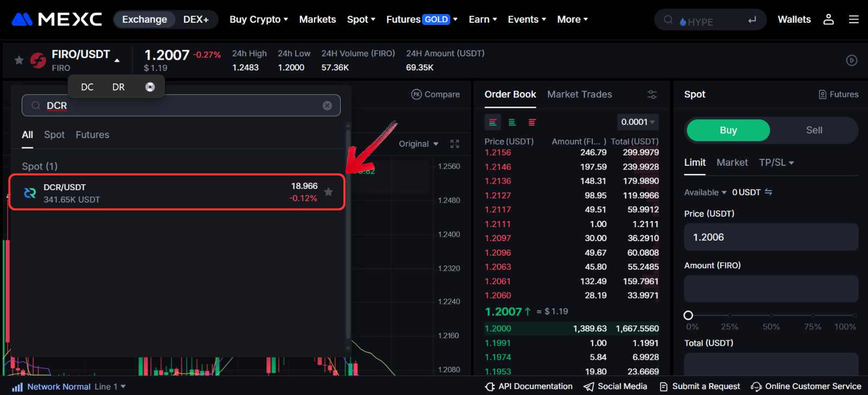The width and height of the screenshot is (868, 395).
Task: Expand the Futures GOLD menu
Action: pyautogui.click(x=422, y=20)
